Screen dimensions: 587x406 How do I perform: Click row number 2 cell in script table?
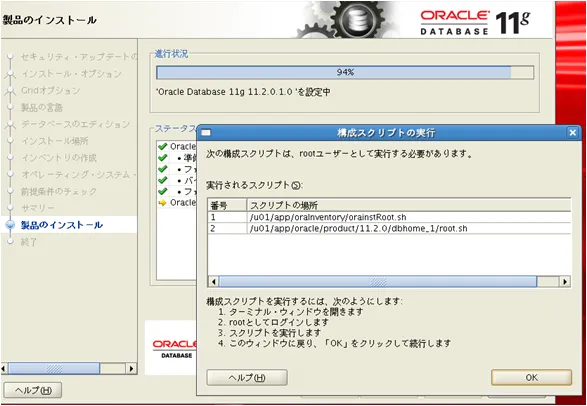coord(227,228)
